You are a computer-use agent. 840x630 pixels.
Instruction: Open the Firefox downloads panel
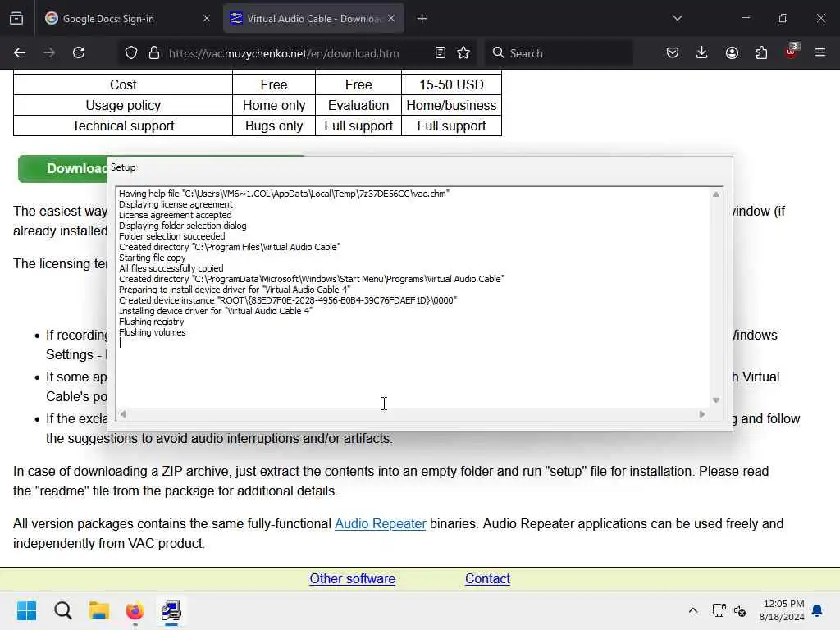click(x=702, y=52)
